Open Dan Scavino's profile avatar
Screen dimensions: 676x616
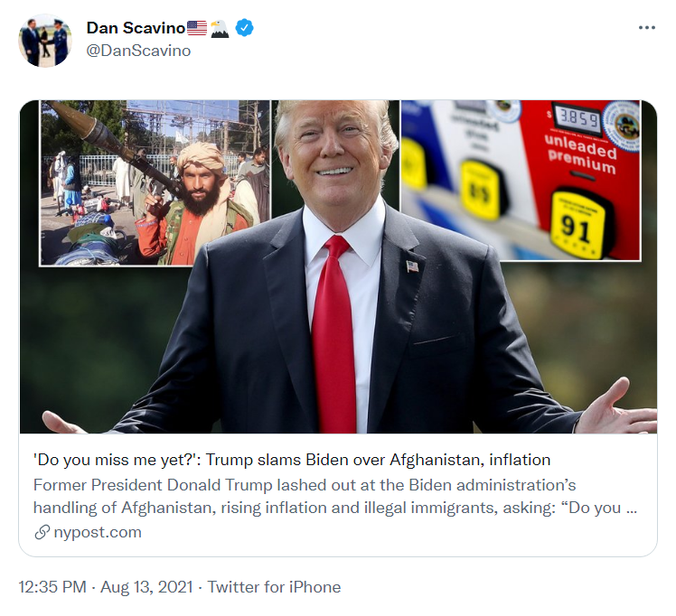45,41
